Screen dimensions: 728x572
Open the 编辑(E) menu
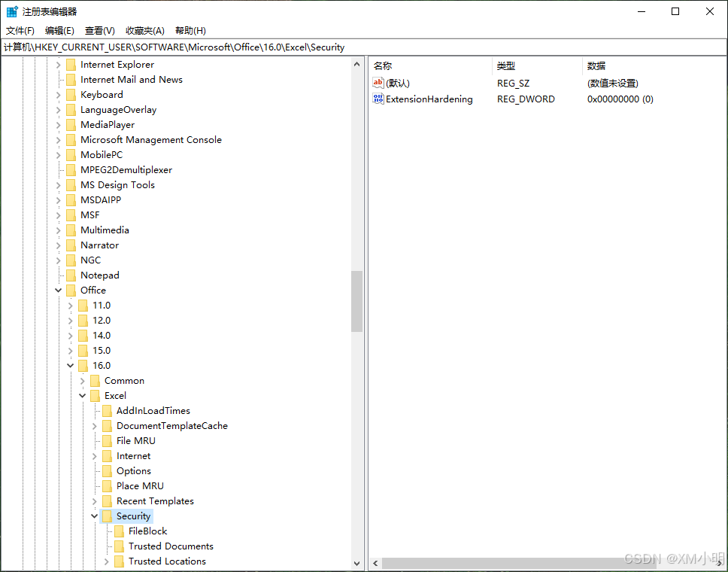[59, 31]
